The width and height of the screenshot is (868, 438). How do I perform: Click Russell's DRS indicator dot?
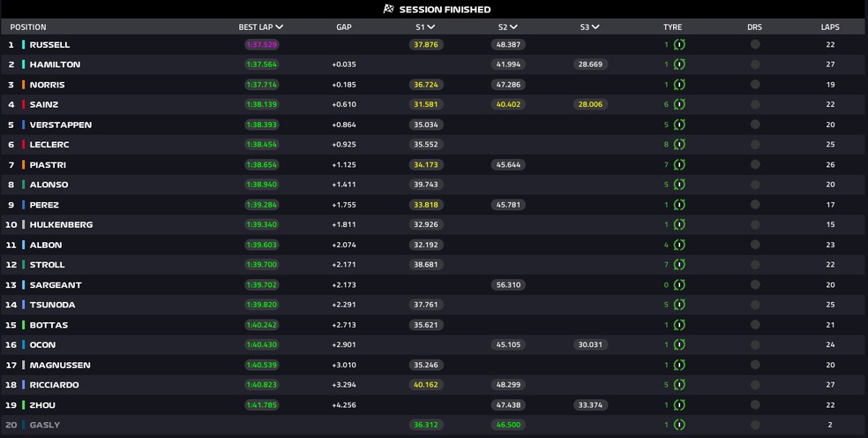[755, 44]
